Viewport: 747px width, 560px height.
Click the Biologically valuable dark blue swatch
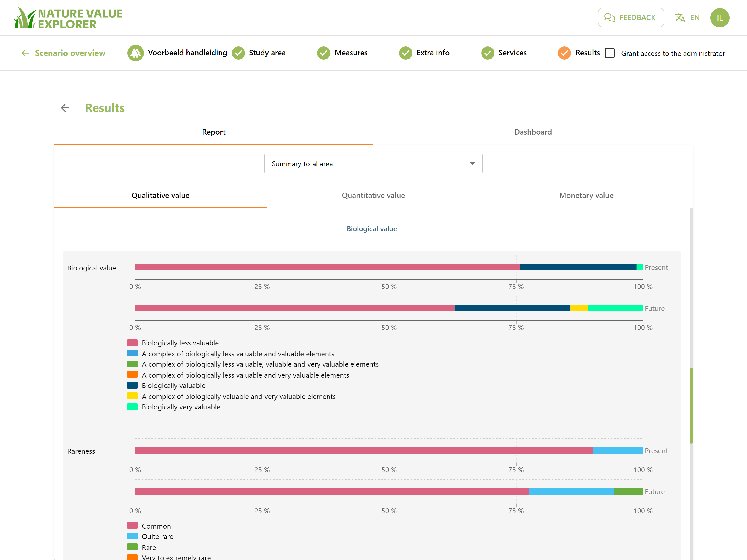(x=132, y=385)
